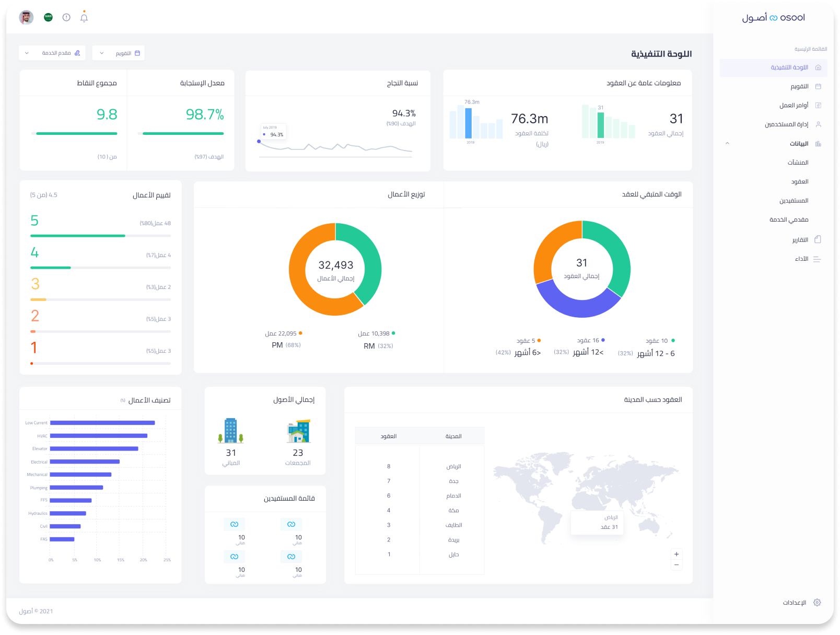The width and height of the screenshot is (840, 635).
Task: Collapse the البيانات sidebar section
Action: [727, 144]
